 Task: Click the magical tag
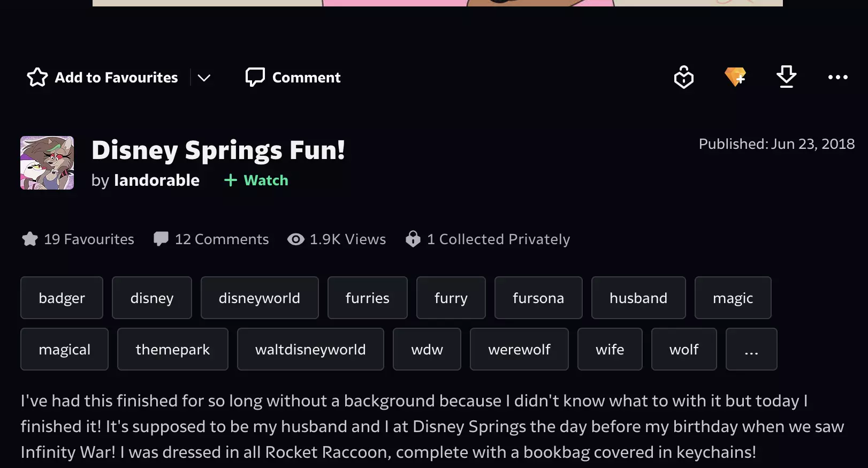[64, 349]
